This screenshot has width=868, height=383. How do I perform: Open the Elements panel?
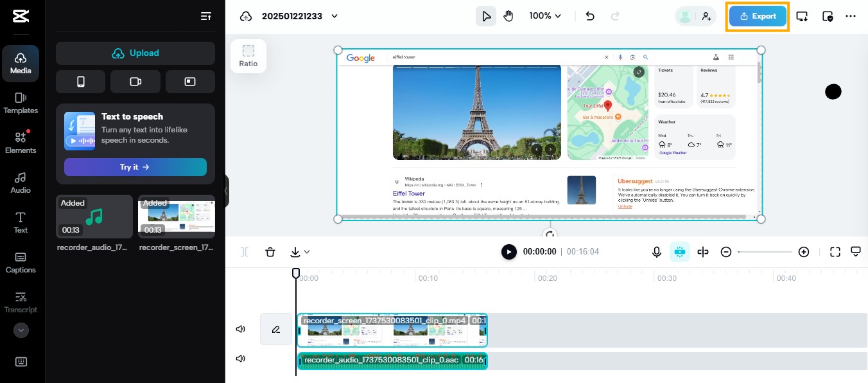21,143
